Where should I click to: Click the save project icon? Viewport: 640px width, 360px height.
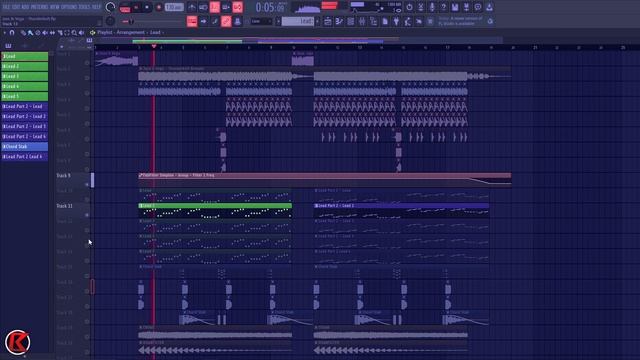[x=455, y=7]
